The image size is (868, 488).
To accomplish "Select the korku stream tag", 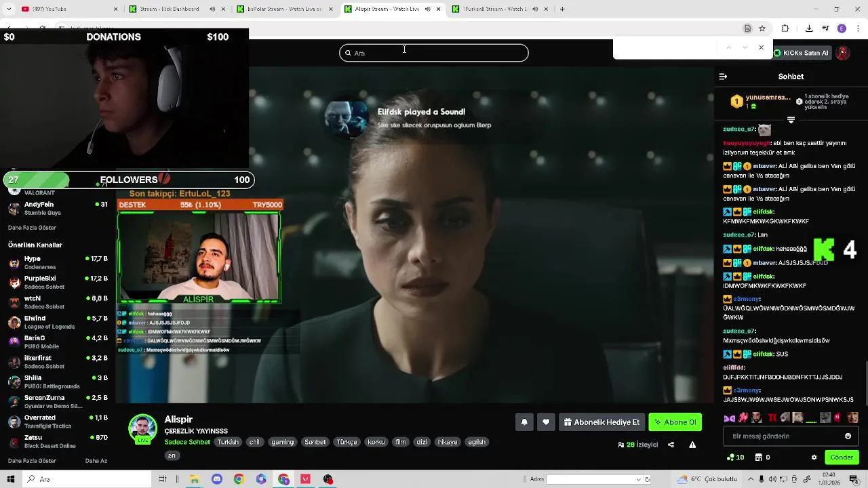I will pos(376,442).
